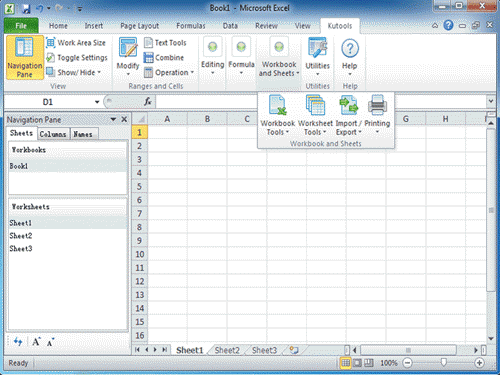Open Customize Quick Access Toolbar dropdown

click(x=80, y=9)
